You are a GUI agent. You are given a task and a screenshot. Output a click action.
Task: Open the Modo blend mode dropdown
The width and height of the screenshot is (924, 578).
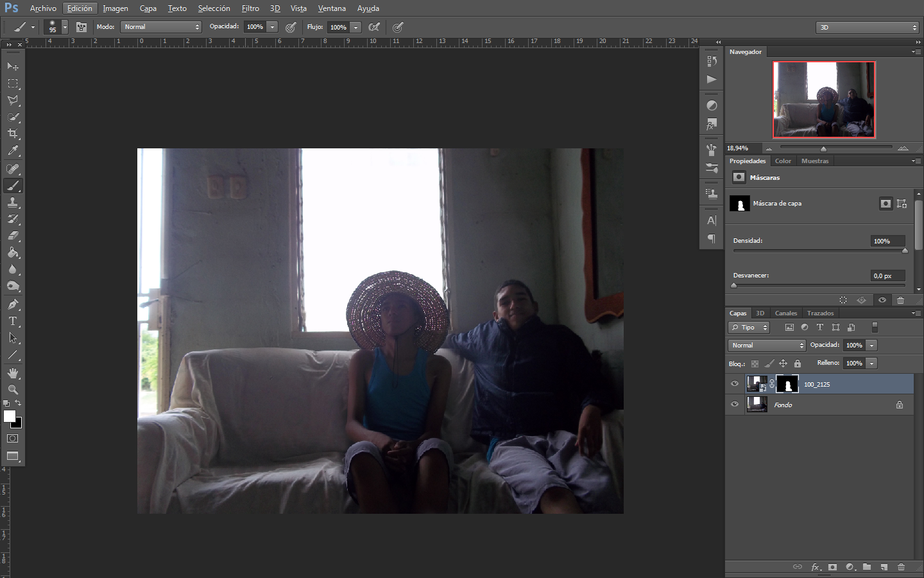[x=161, y=27]
